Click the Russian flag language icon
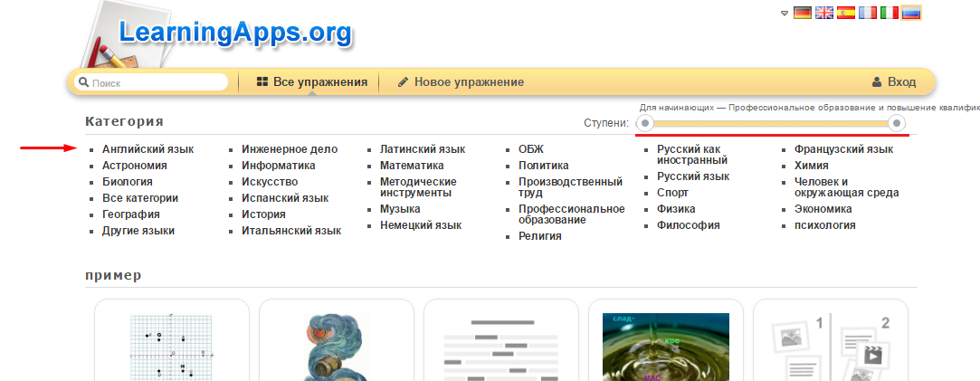Screen dimensions: 980x381 [x=910, y=13]
